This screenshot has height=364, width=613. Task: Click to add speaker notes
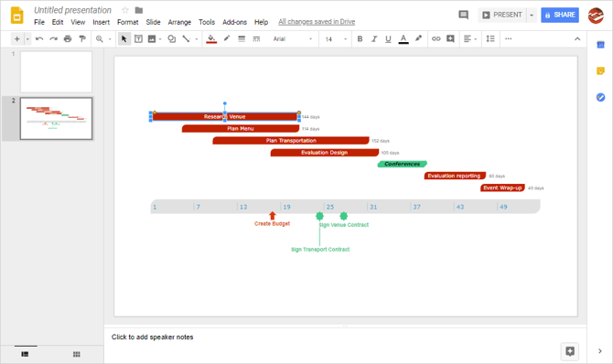(x=152, y=337)
